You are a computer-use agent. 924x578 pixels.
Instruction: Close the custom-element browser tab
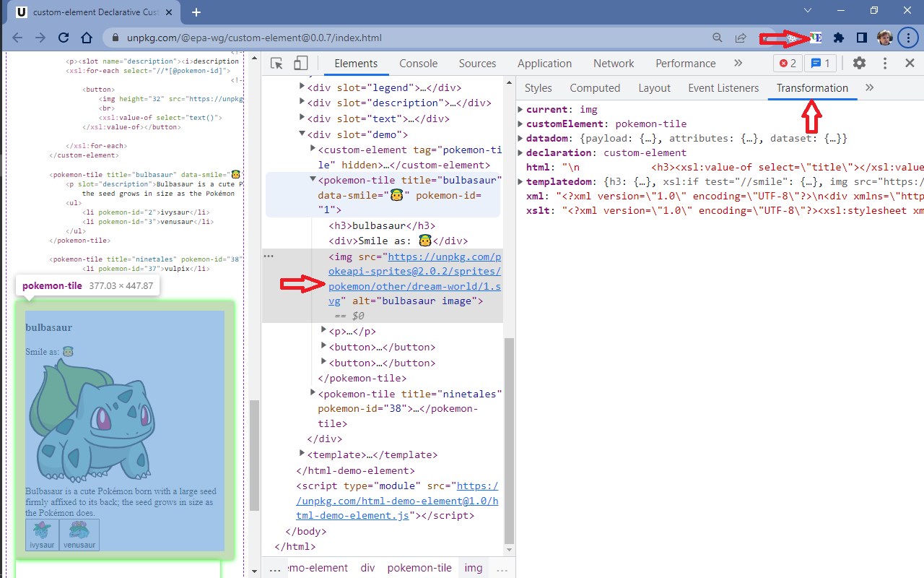168,12
